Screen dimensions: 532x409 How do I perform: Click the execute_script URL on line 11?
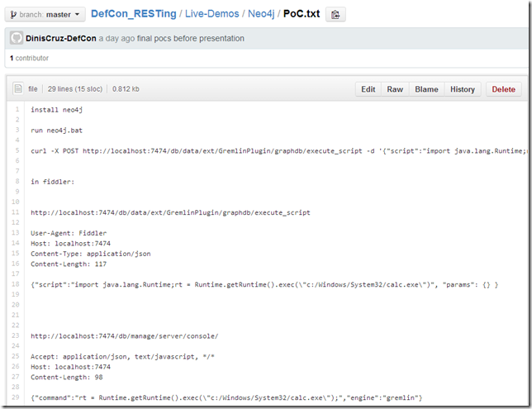click(170, 213)
